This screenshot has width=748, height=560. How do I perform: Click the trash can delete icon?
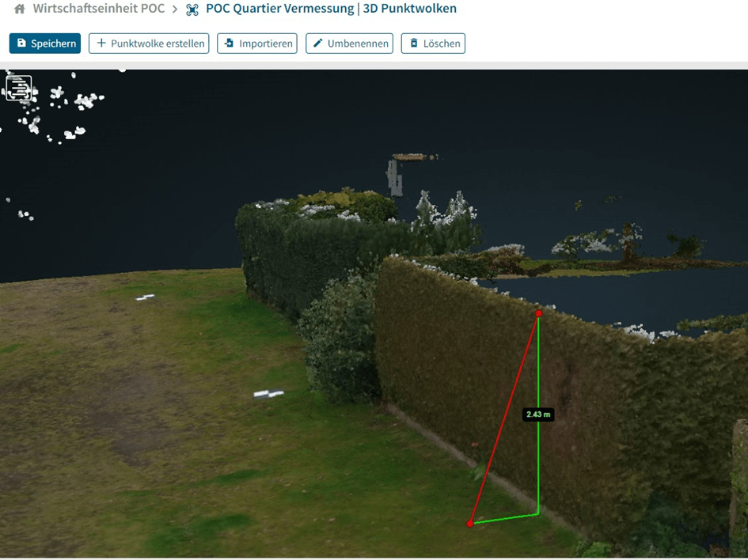[413, 44]
